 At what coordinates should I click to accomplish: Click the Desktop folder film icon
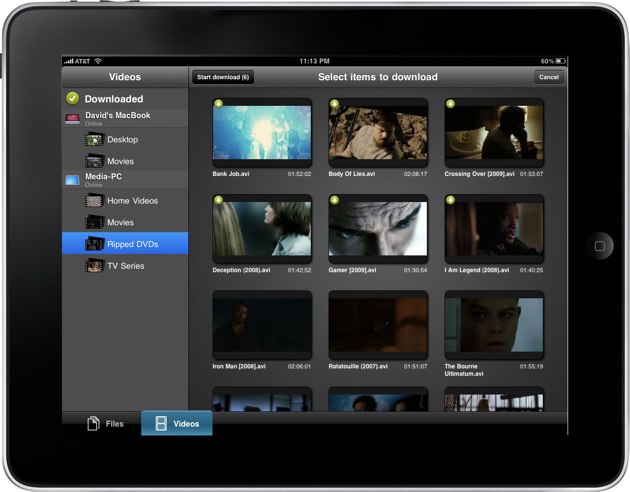click(94, 140)
